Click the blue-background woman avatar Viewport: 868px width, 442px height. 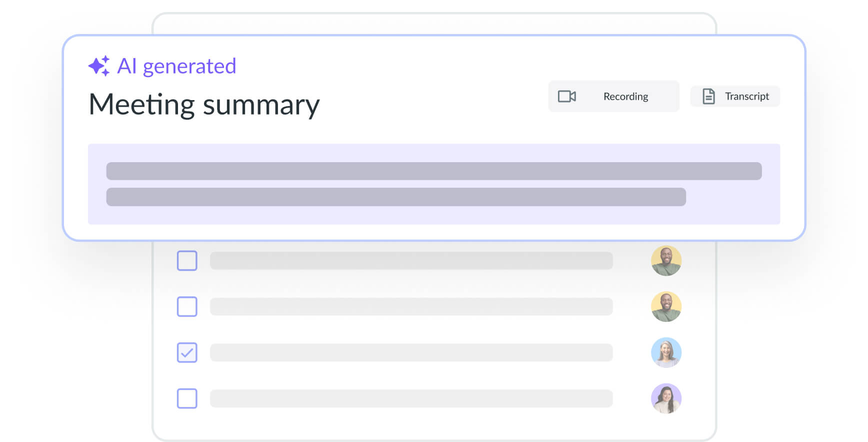666,352
